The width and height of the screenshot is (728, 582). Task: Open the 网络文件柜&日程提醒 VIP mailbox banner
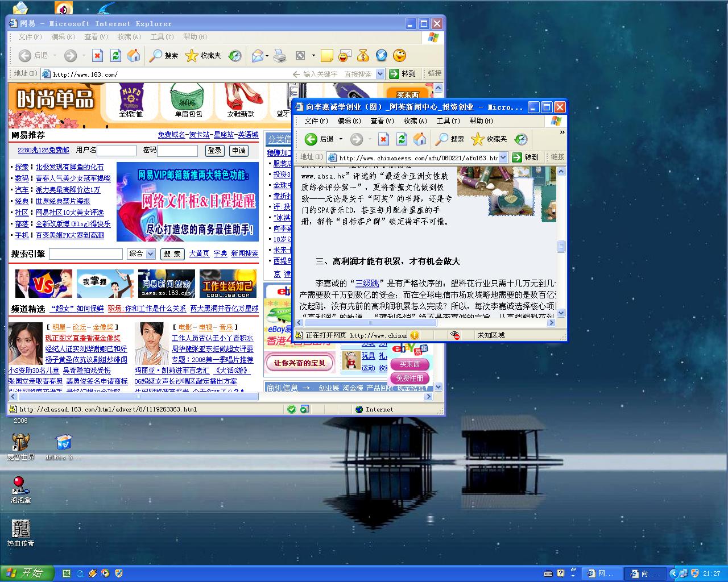[x=187, y=202]
